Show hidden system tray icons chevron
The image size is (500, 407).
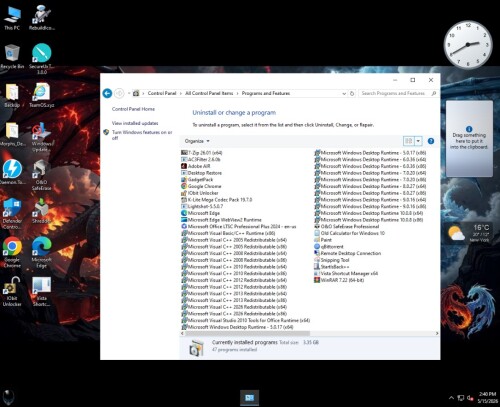point(451,398)
